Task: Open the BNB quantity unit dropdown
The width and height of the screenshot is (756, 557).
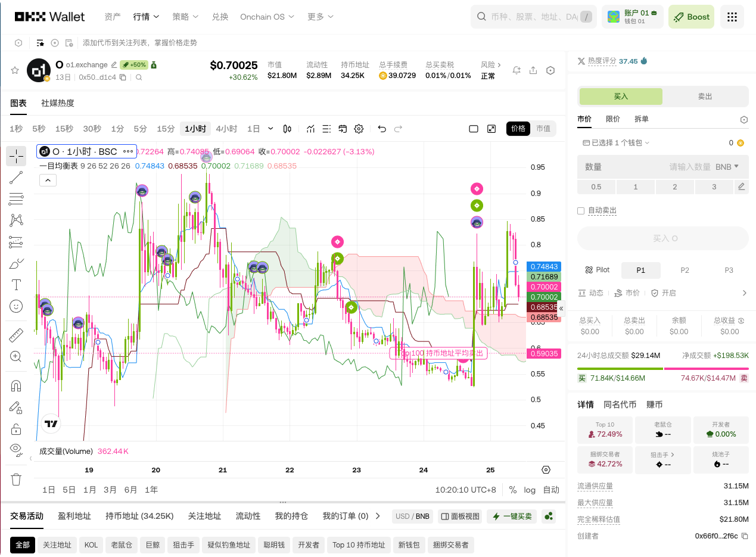Action: [x=727, y=167]
